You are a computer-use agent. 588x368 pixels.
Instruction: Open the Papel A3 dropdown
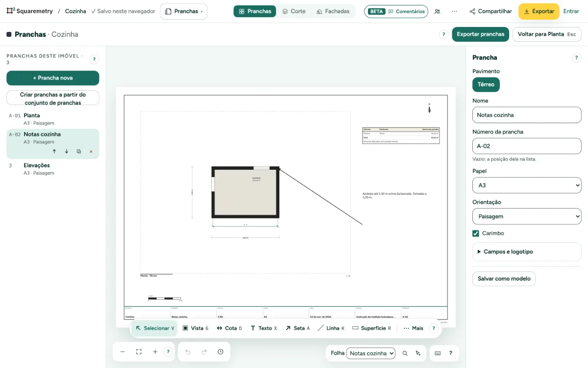[527, 185]
